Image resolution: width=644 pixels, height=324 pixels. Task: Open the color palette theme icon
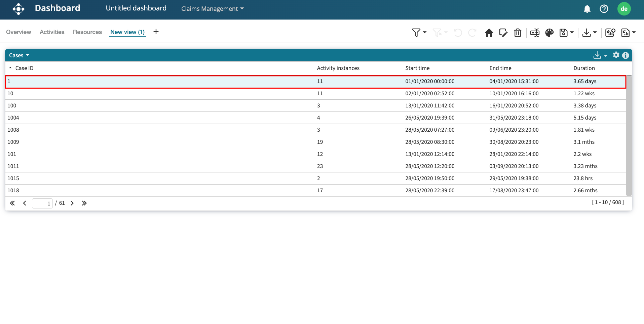549,33
